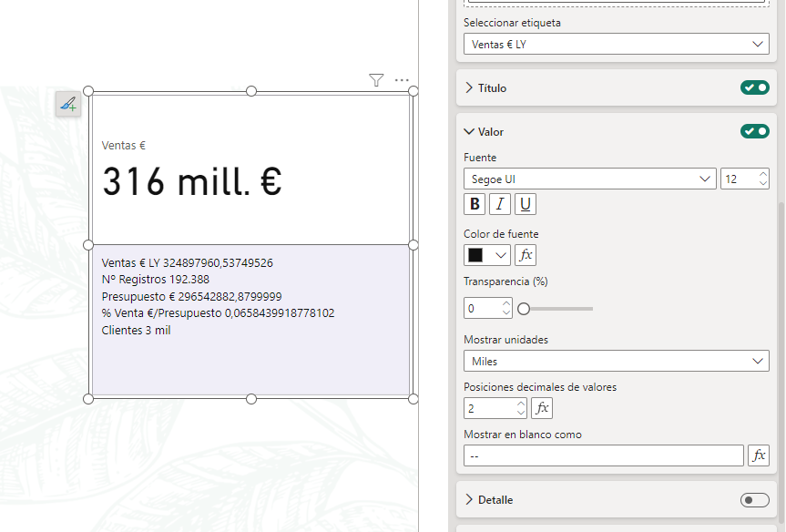The height and width of the screenshot is (532, 786).
Task: Increase font size with the up stepper
Action: coord(763,174)
